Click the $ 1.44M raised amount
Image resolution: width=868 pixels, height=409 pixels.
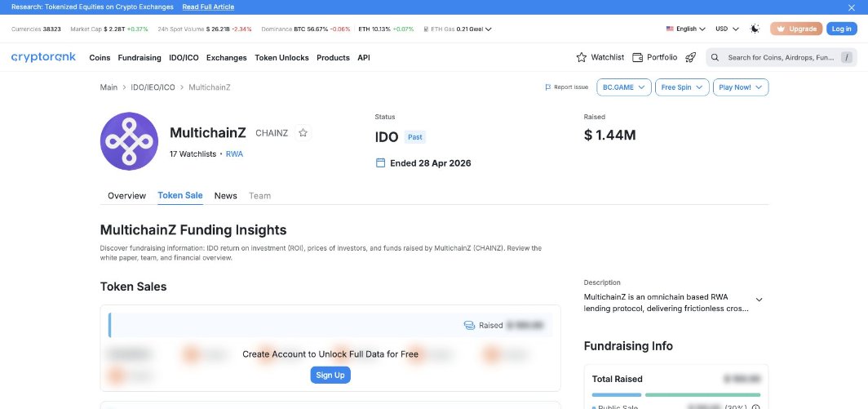click(609, 136)
